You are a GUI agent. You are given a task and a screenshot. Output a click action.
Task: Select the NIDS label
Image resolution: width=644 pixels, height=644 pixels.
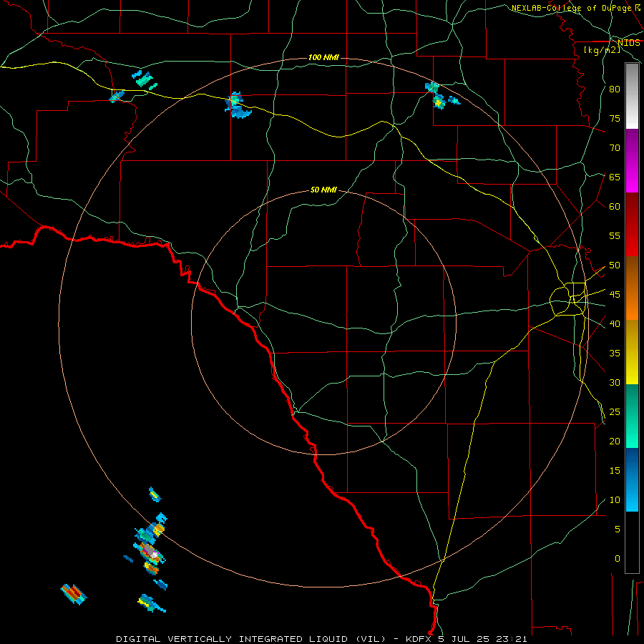click(x=628, y=43)
